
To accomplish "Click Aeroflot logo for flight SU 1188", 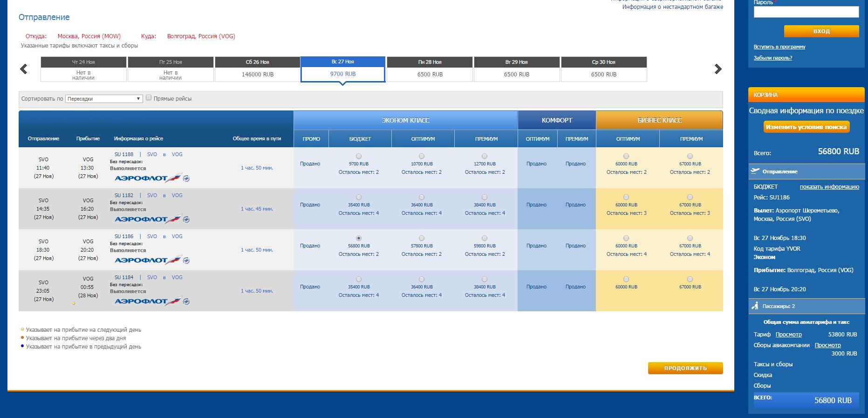I will click(152, 178).
